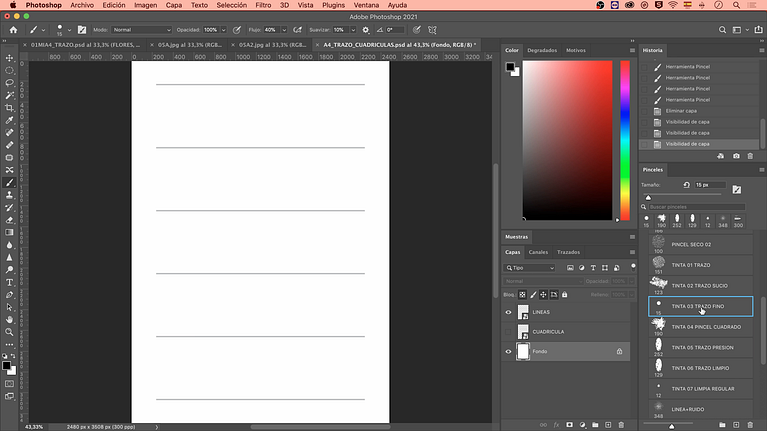Select the Crop tool
This screenshot has width=767, height=431.
pyautogui.click(x=9, y=108)
